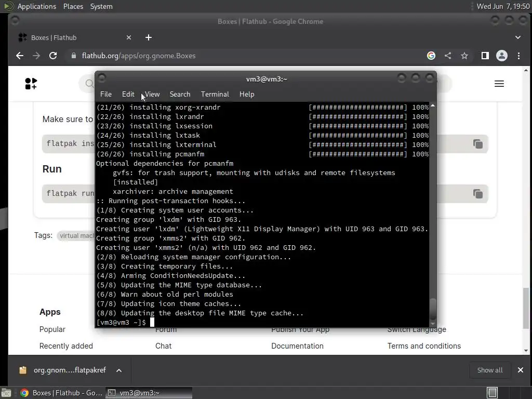Open terminal File menu
The image size is (532, 399).
tap(106, 95)
